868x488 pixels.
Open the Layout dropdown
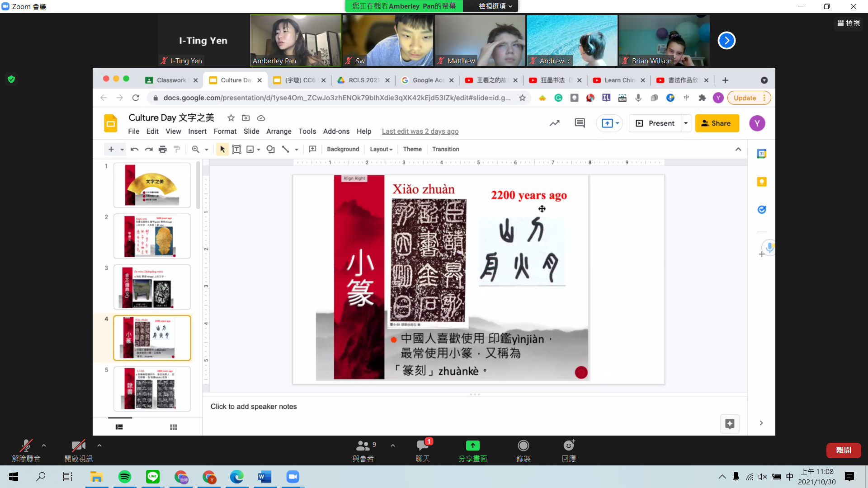(381, 149)
